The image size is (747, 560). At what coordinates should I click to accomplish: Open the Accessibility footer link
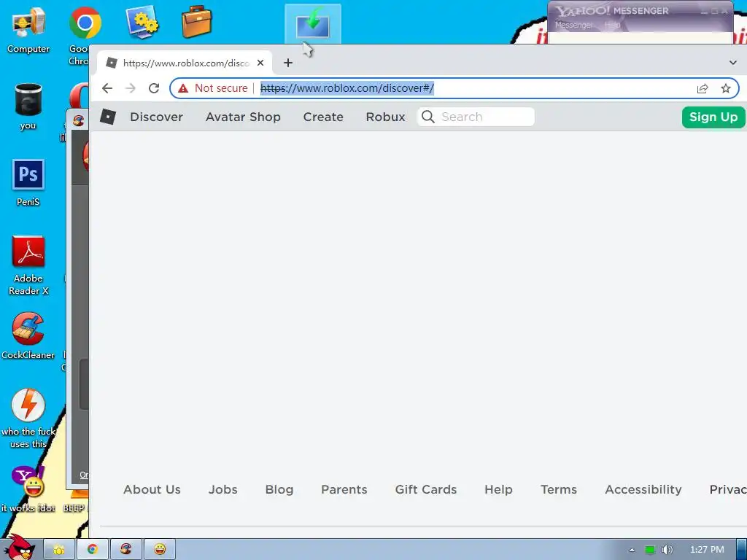[643, 489]
